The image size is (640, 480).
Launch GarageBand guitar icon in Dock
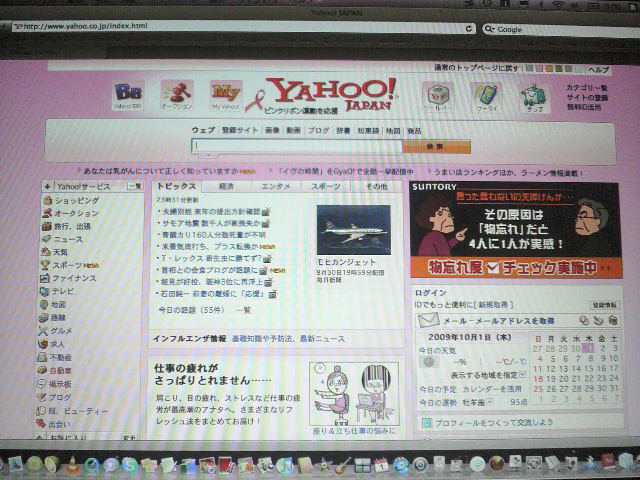click(342, 464)
